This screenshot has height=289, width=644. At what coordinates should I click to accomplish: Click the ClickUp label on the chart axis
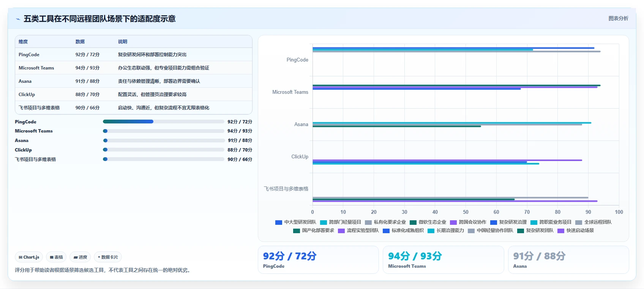click(300, 157)
